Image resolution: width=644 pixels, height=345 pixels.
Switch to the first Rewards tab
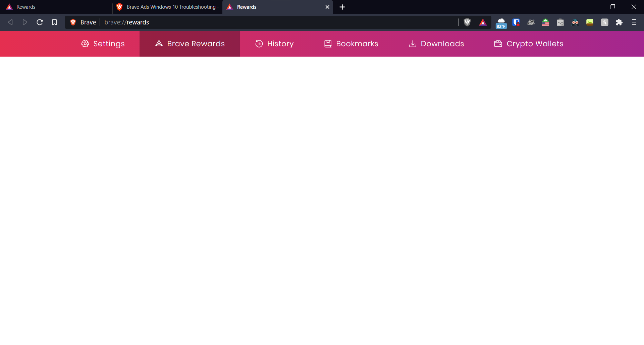click(55, 7)
